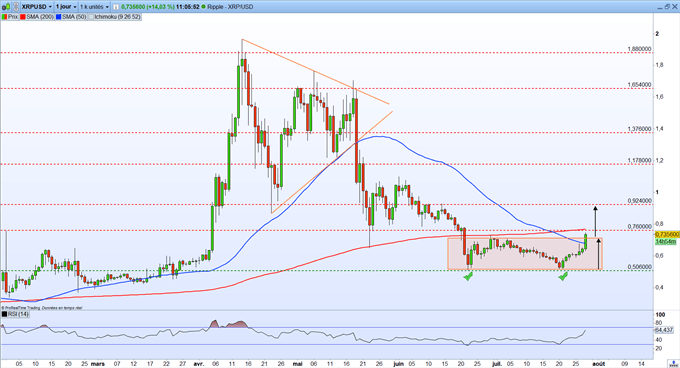
Task: Click the Prix red-green color square
Action: [4, 17]
